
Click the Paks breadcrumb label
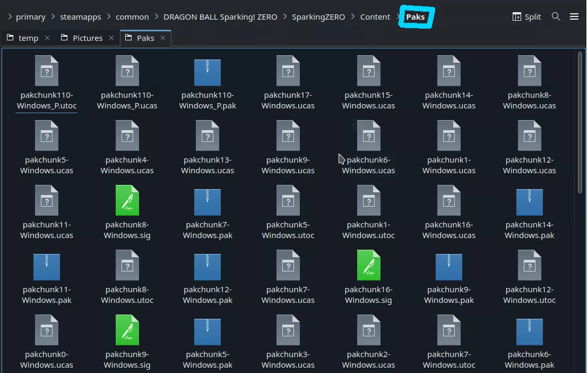pos(416,17)
